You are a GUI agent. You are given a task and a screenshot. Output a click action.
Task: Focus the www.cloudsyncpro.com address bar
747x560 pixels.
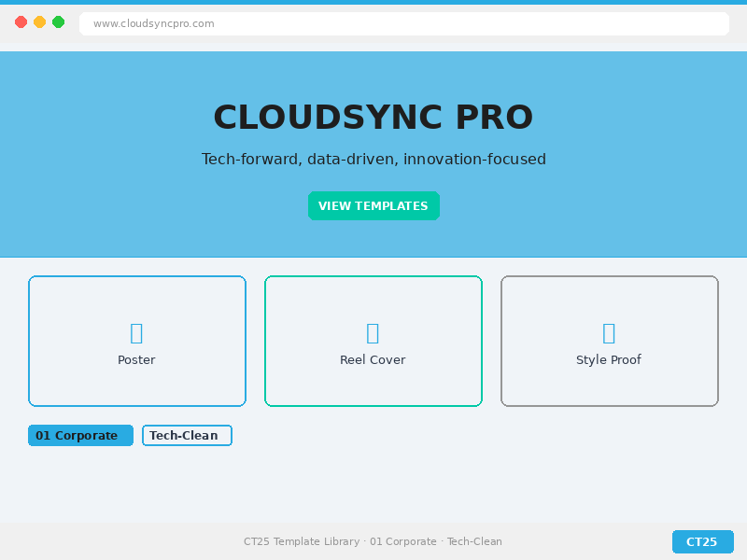coord(403,23)
